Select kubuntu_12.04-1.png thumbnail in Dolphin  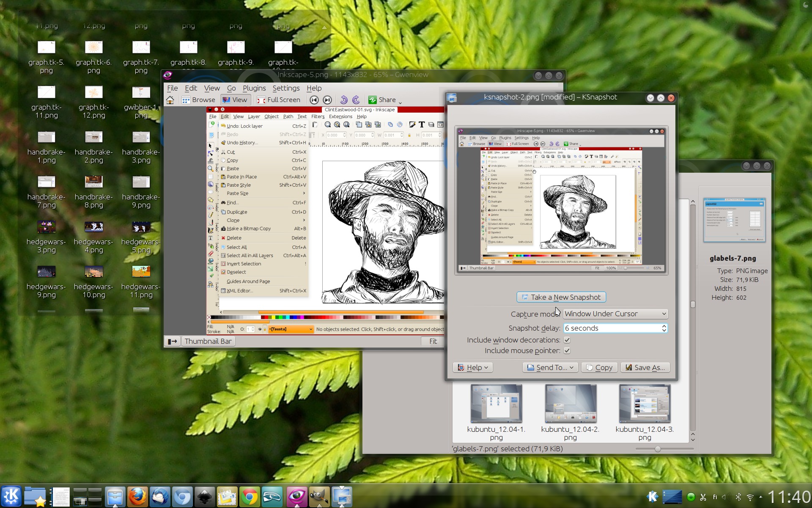coord(496,403)
